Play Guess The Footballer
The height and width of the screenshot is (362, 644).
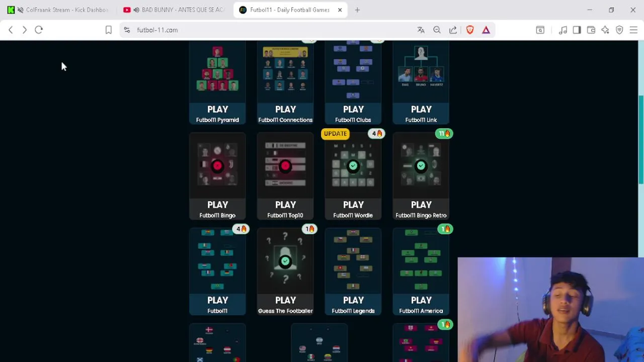[285, 305]
